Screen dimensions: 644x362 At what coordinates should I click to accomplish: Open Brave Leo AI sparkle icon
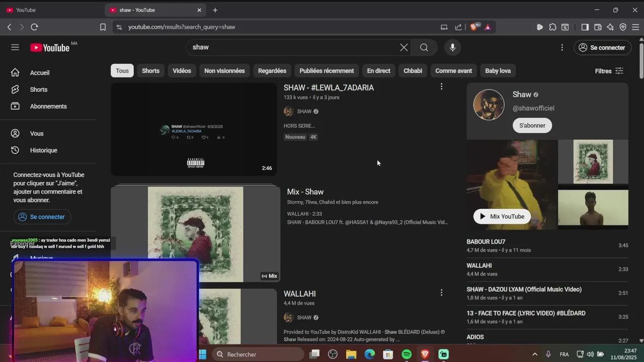(x=610, y=27)
